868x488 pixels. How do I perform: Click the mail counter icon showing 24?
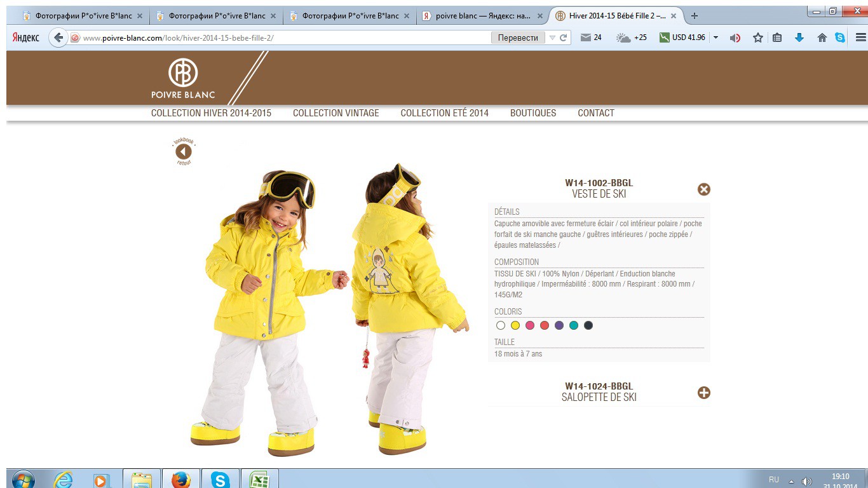(591, 37)
